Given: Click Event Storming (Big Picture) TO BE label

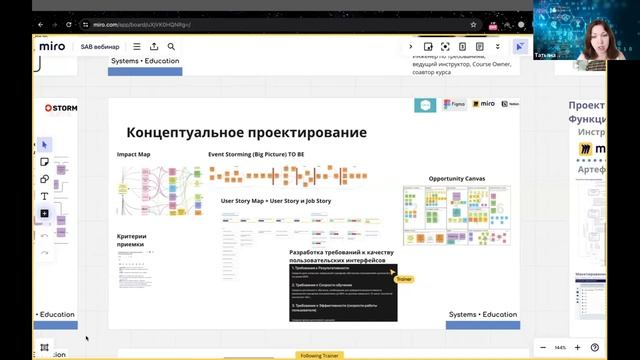Looking at the screenshot, I should 256,154.
